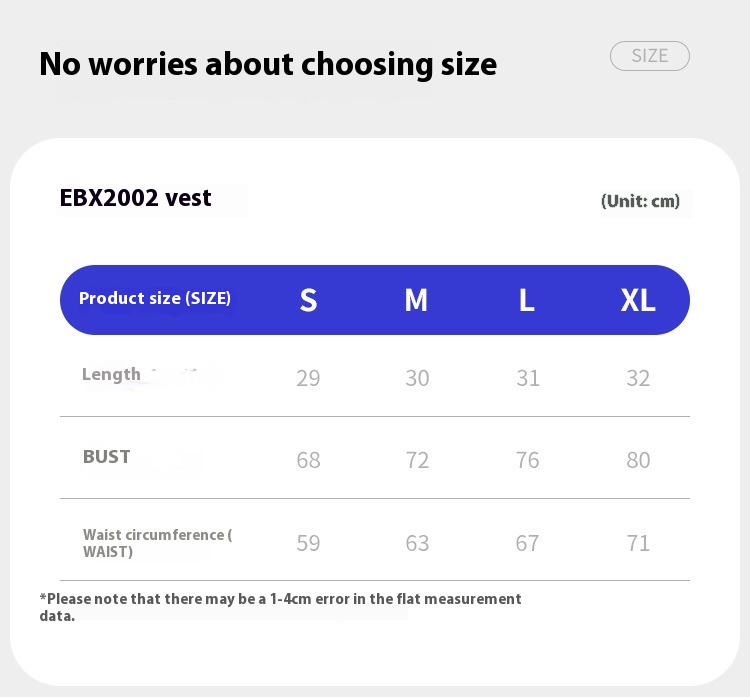Click the No worries about choosing size heading
The width and height of the screenshot is (750, 697).
click(268, 64)
